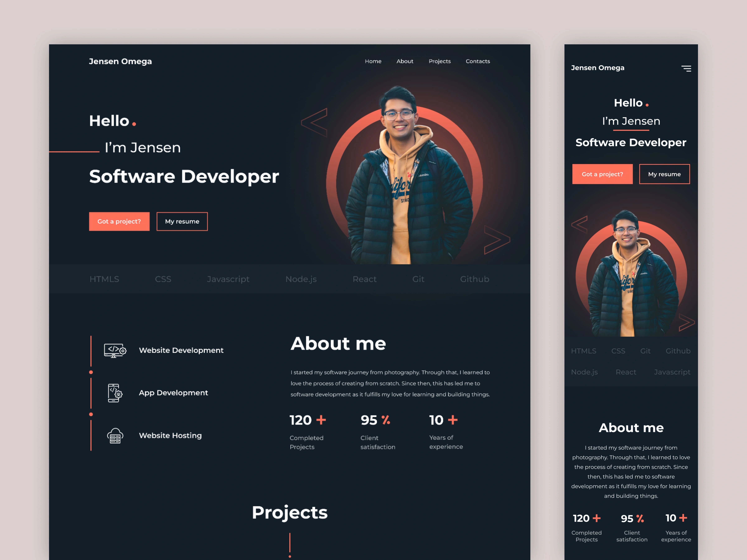The image size is (747, 560).
Task: Click the left angle bracket beside desktop portrait
Action: (314, 123)
